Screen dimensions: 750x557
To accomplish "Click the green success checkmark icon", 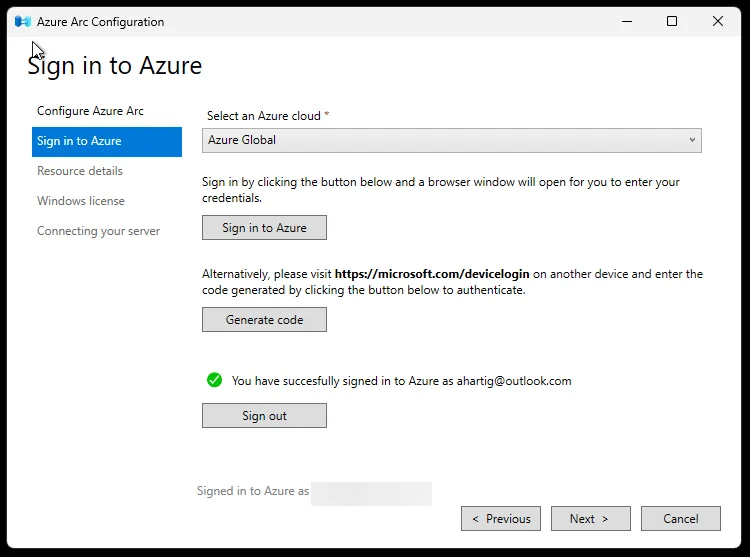I will tap(214, 380).
